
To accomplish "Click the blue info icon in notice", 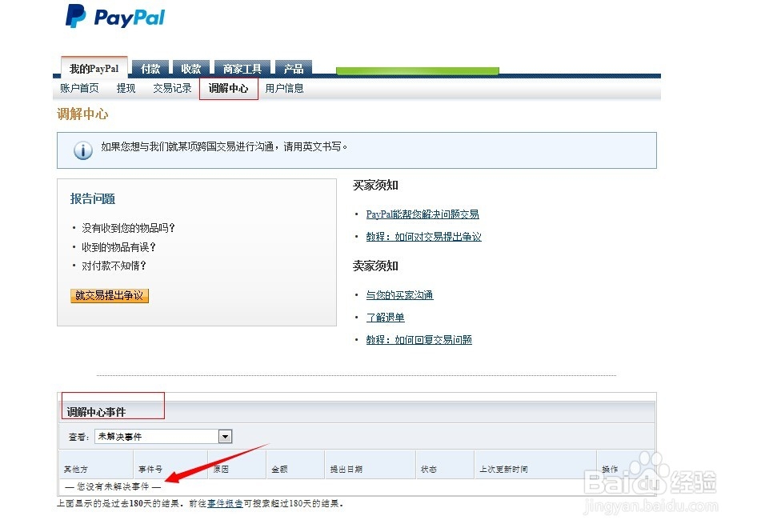I will click(x=83, y=150).
